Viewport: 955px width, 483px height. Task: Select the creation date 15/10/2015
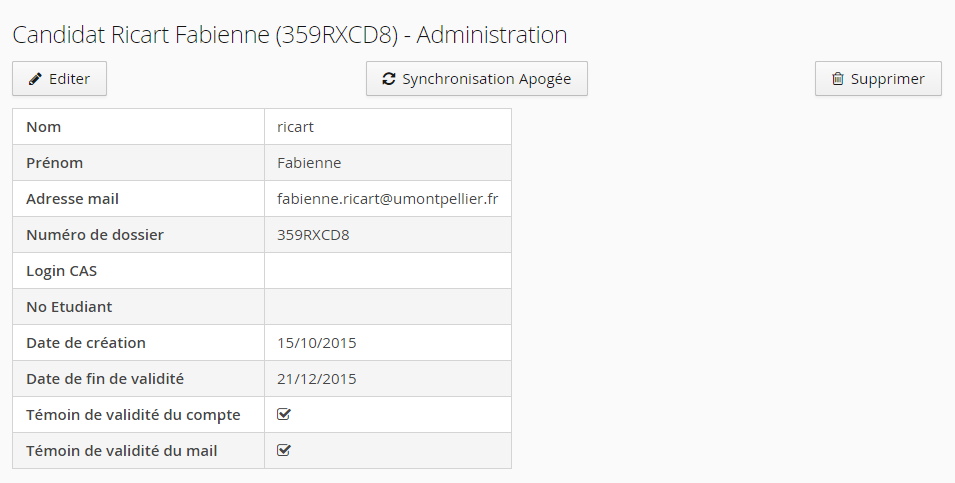(316, 343)
